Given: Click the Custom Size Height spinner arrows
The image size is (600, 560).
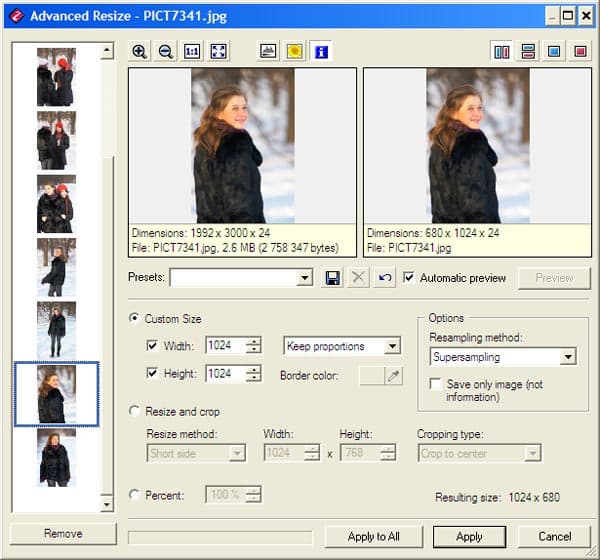Looking at the screenshot, I should [x=253, y=373].
